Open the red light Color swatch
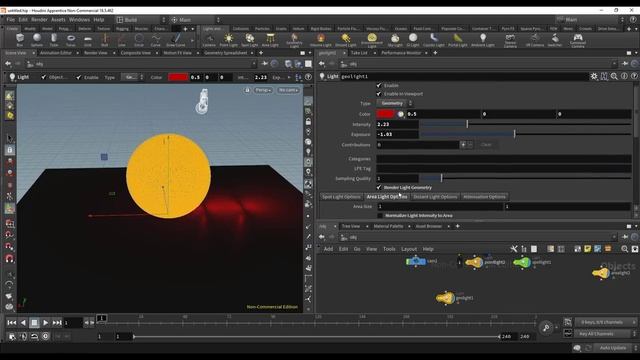The width and height of the screenshot is (640, 360). pyautogui.click(x=386, y=114)
